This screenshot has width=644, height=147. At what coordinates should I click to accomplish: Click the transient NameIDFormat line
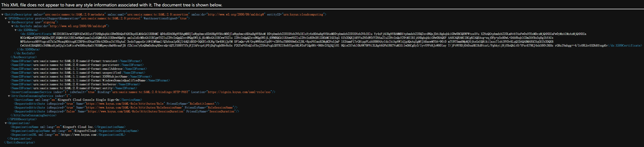tap(75, 61)
